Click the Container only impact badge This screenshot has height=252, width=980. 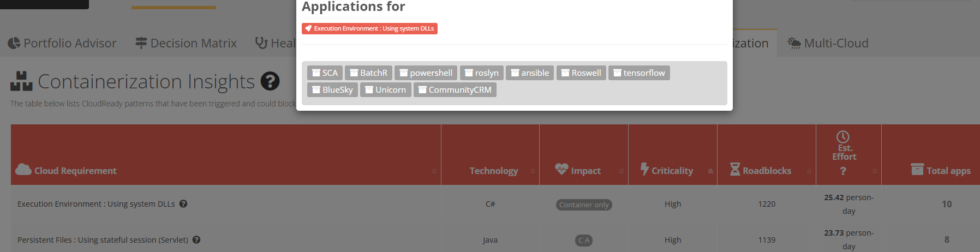coord(584,205)
